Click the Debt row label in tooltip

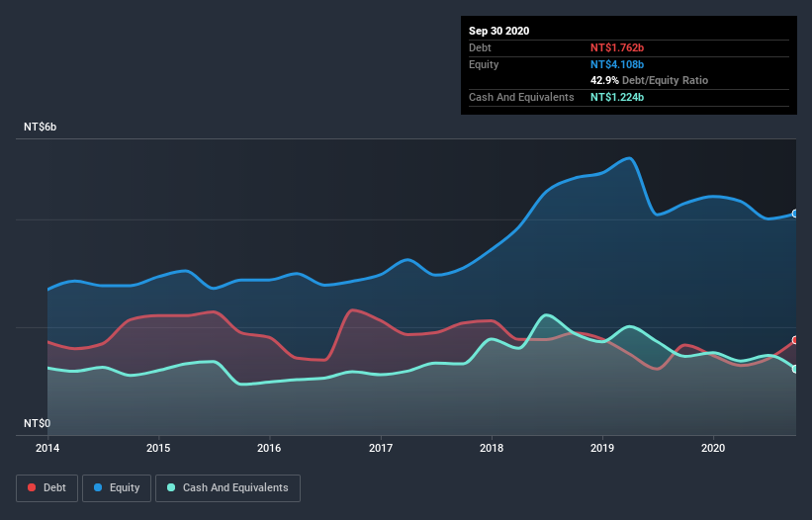[480, 47]
